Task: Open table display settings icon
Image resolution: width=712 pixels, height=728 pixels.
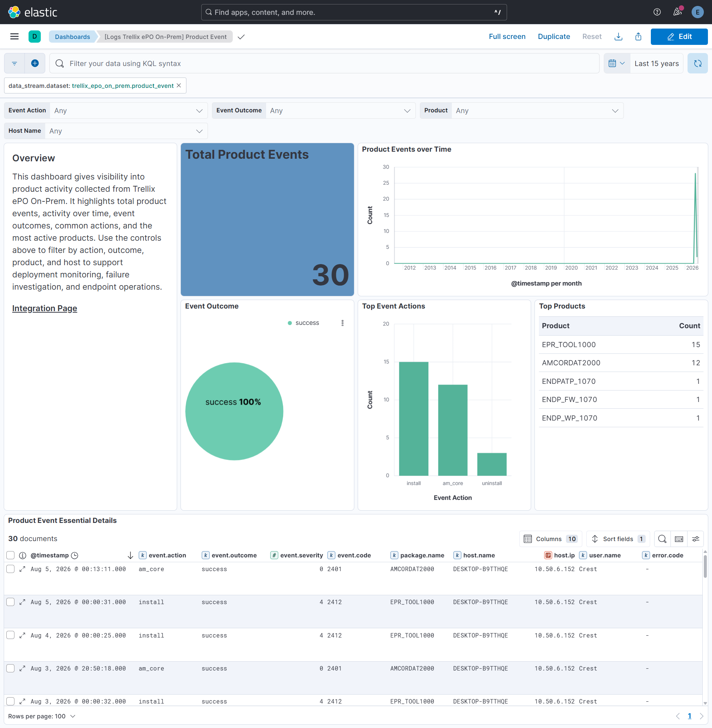Action: click(696, 539)
